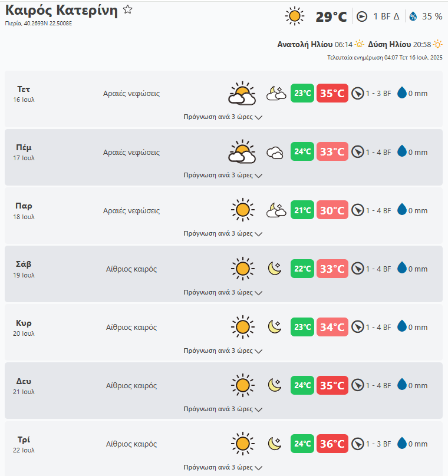Viewport: 448px width, 476px height.
Task: Expand 3-hour forecast for Πέμ 17 Ιουλ
Action: (223, 175)
